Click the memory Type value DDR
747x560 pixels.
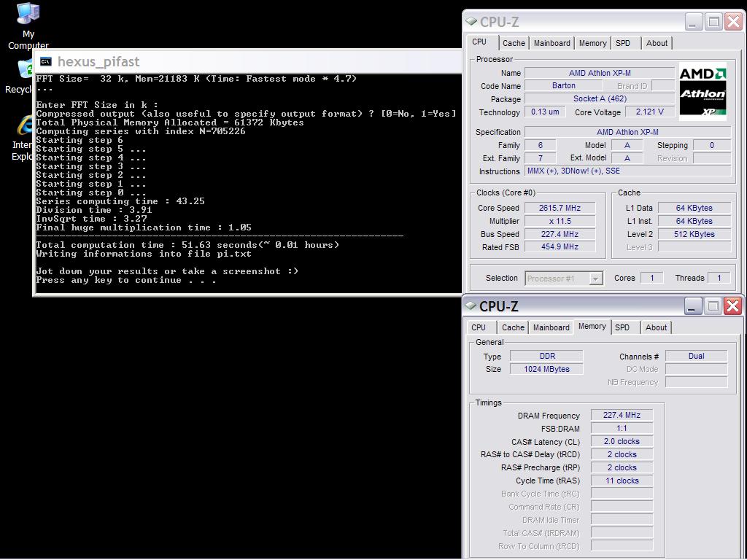547,356
